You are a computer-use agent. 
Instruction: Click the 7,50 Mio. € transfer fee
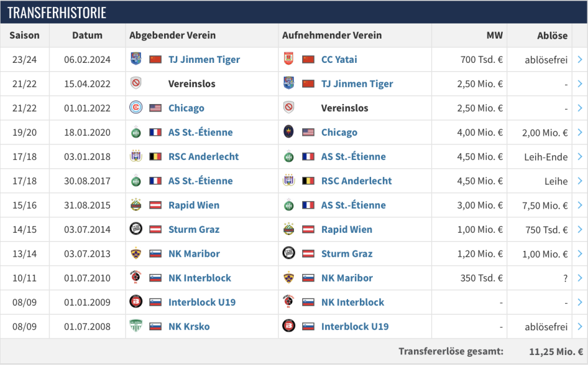click(x=544, y=205)
